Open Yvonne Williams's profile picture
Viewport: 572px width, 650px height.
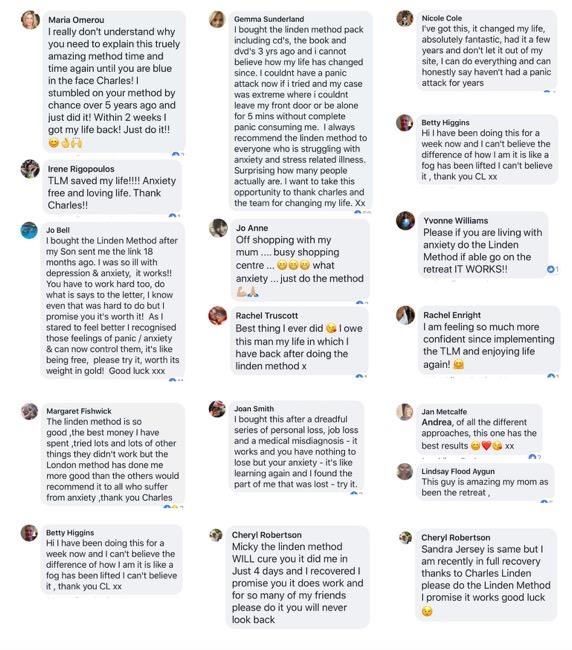click(x=405, y=221)
